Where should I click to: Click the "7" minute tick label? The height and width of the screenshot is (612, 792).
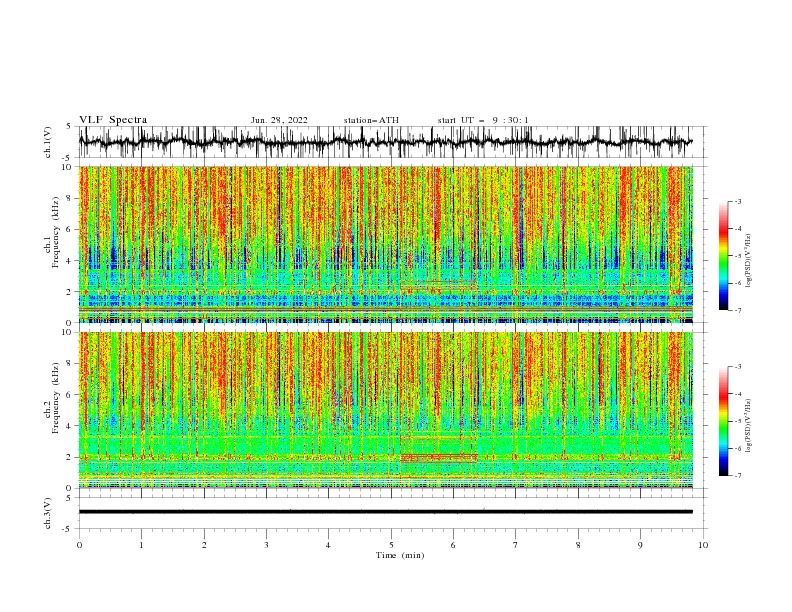coord(516,545)
